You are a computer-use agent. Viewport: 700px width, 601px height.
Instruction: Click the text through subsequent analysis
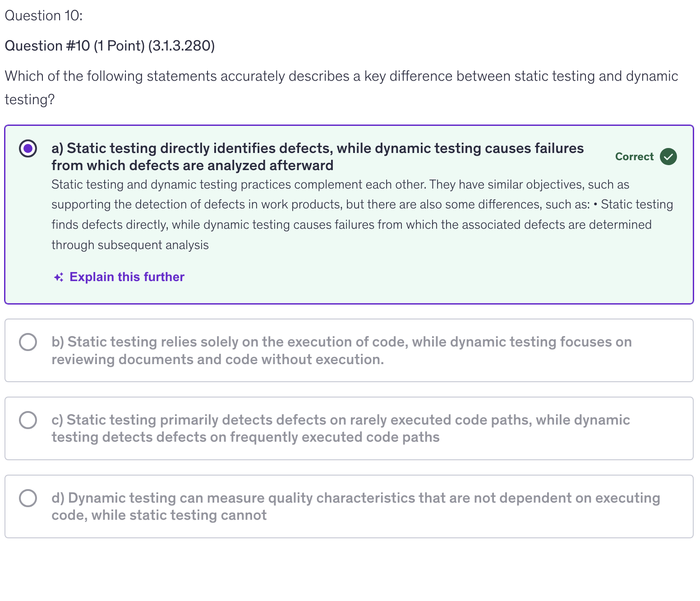point(130,245)
